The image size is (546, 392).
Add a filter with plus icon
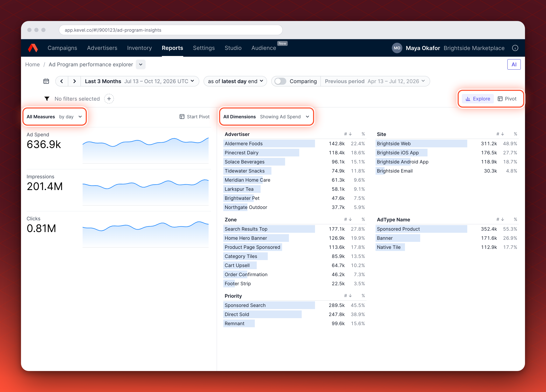[x=109, y=99]
